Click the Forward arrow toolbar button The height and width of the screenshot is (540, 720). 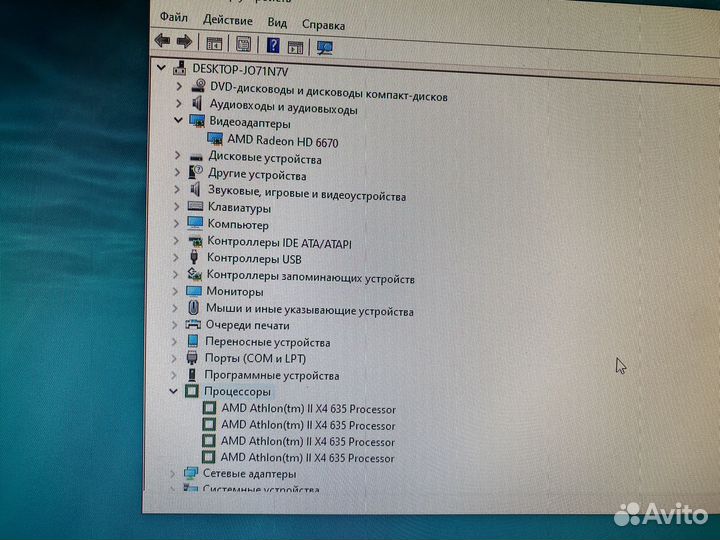click(184, 41)
